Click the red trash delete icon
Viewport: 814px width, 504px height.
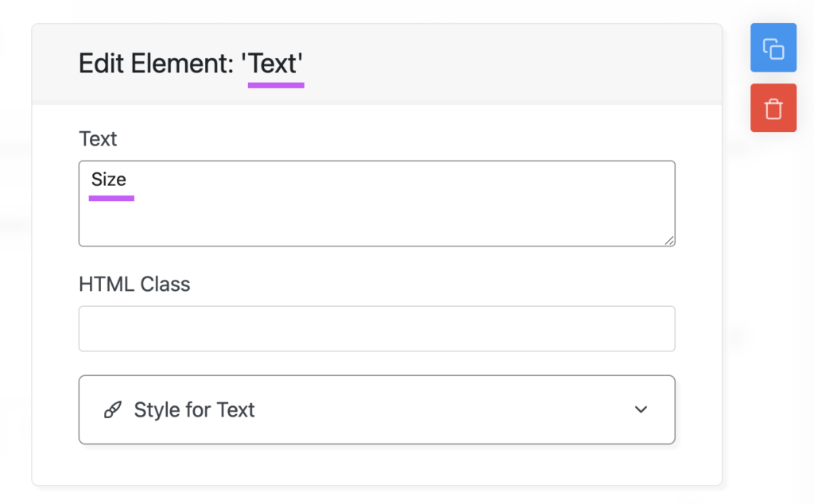click(x=773, y=108)
